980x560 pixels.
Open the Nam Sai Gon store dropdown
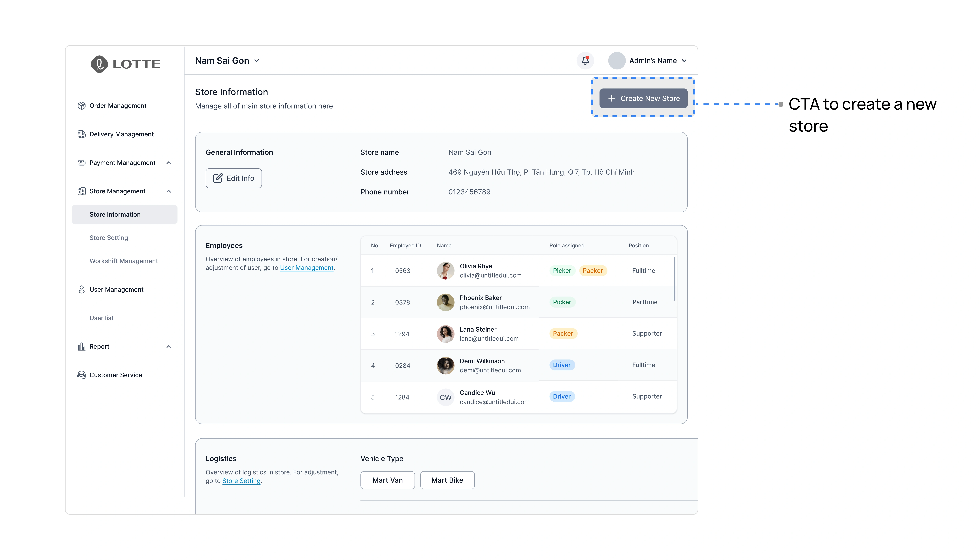click(x=227, y=61)
